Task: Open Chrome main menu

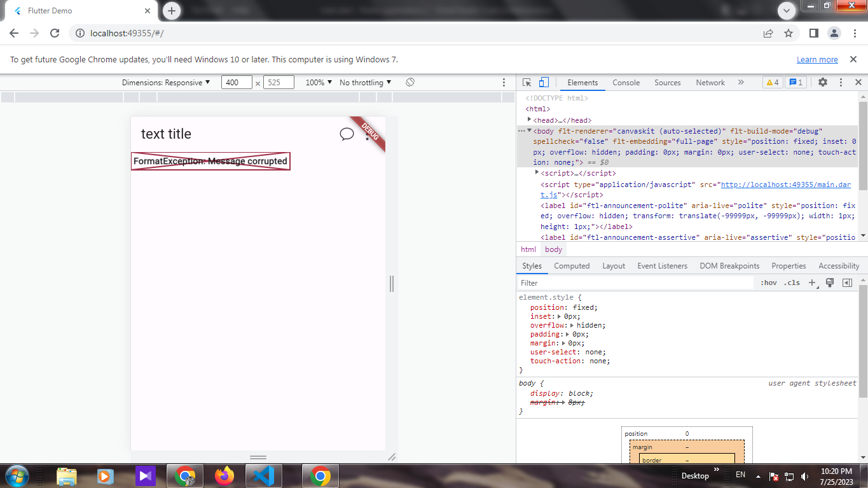Action: tap(854, 33)
